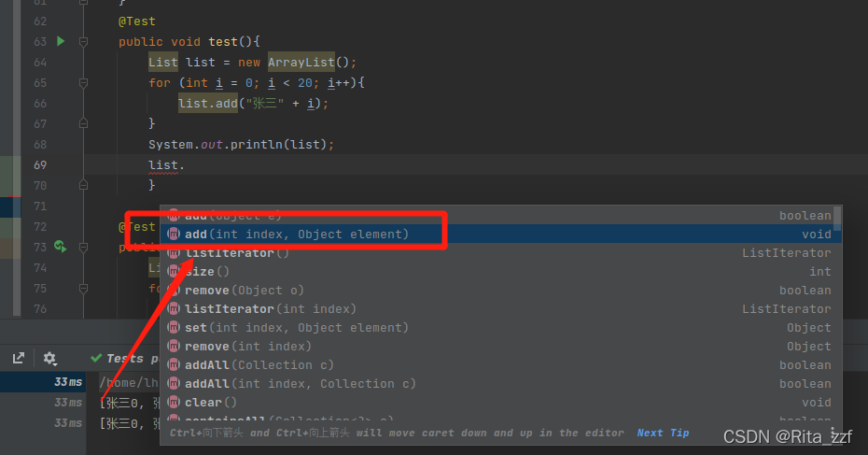The image size is (868, 455).
Task: Click the export test results icon
Action: (x=19, y=359)
